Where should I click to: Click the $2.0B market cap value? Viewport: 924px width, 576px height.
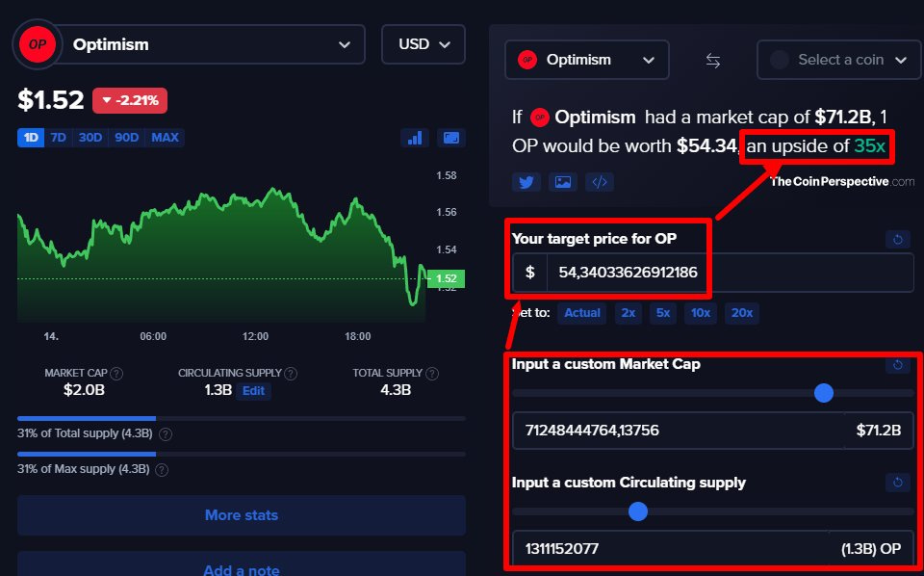pyautogui.click(x=85, y=390)
